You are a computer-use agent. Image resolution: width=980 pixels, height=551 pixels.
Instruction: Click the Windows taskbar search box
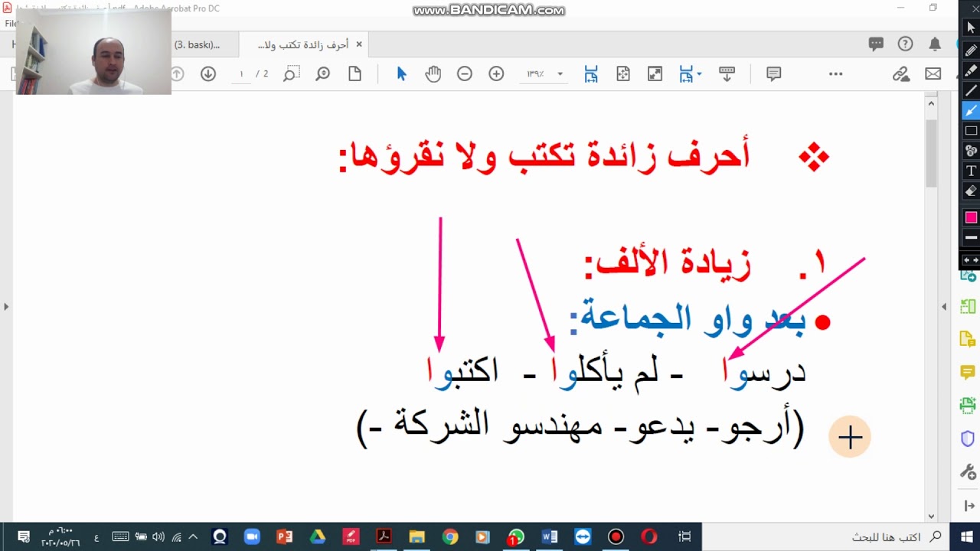825,536
